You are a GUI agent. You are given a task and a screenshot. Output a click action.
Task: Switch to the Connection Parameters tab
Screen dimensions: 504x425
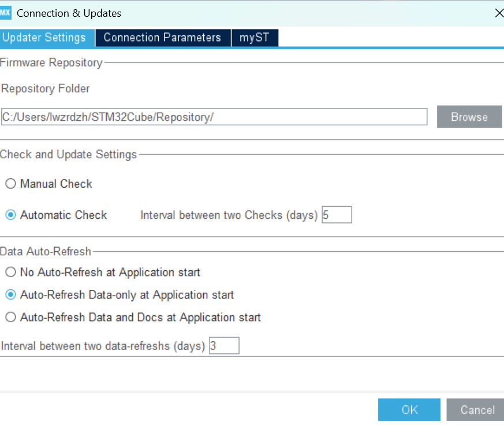(x=163, y=38)
